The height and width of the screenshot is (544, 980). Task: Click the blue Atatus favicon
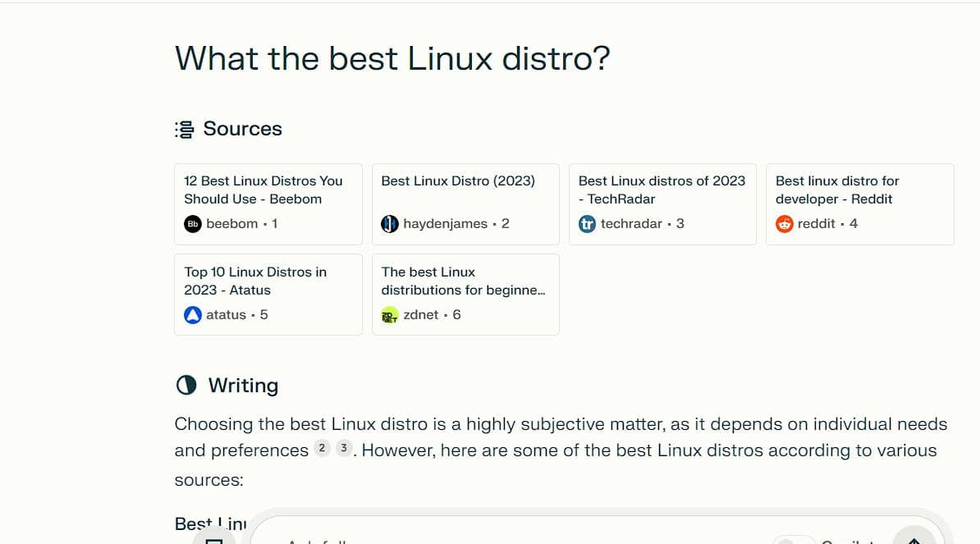pyautogui.click(x=193, y=315)
